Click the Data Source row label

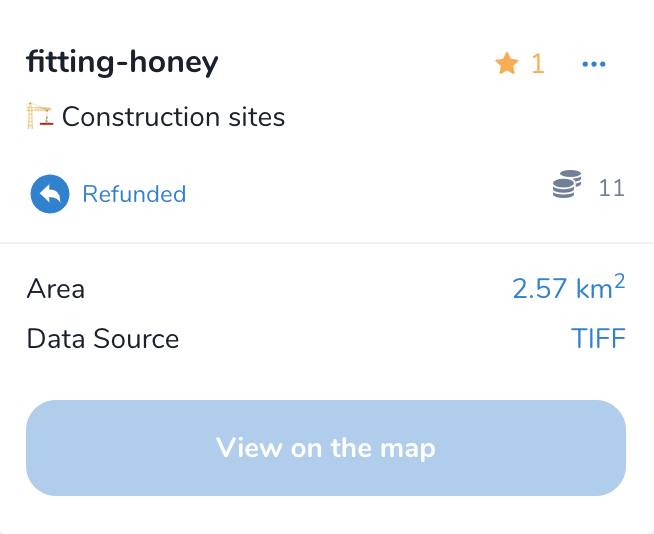(x=103, y=338)
